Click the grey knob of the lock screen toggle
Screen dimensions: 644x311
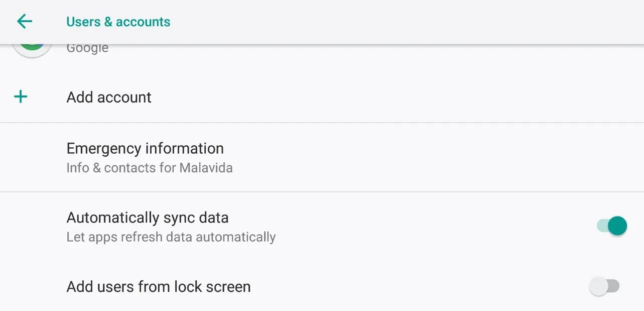598,286
